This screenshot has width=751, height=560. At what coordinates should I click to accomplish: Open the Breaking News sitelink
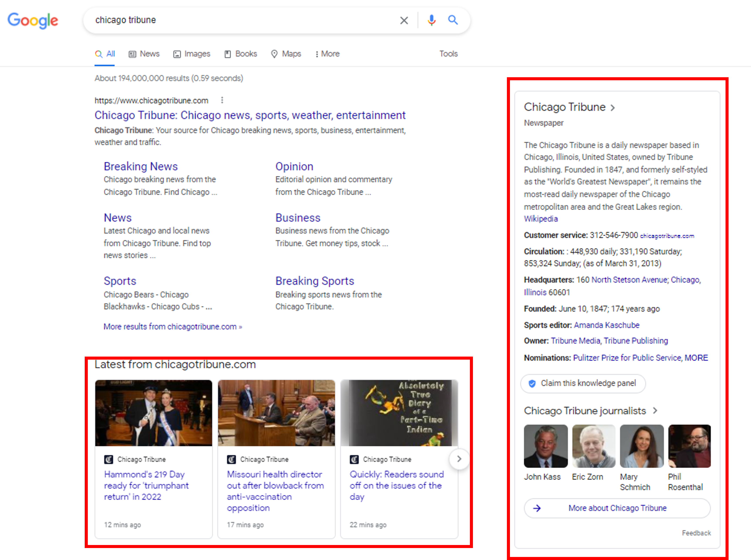pos(141,166)
